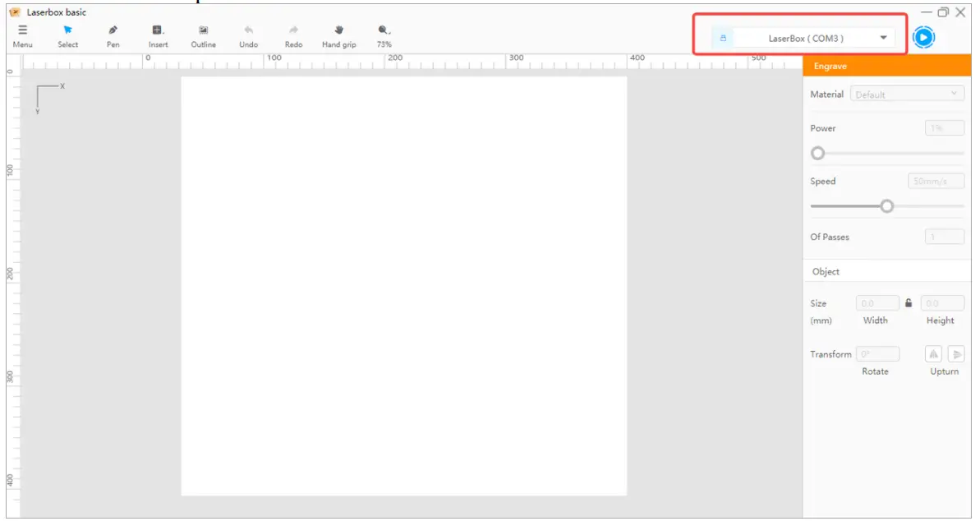This screenshot has height=521, width=980.
Task: Click the Speed mm/s input field
Action: [936, 182]
